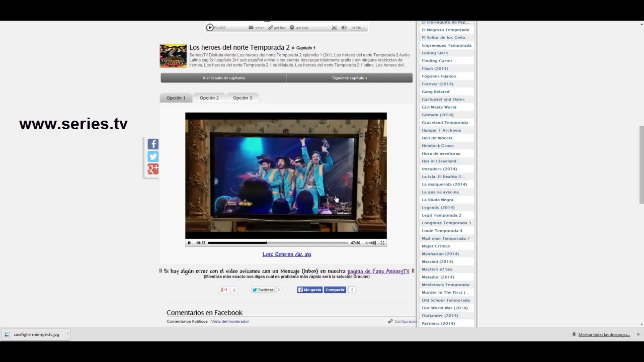Open Manhattan (2014) in the series list
This screenshot has width=644, height=362.
(440, 254)
